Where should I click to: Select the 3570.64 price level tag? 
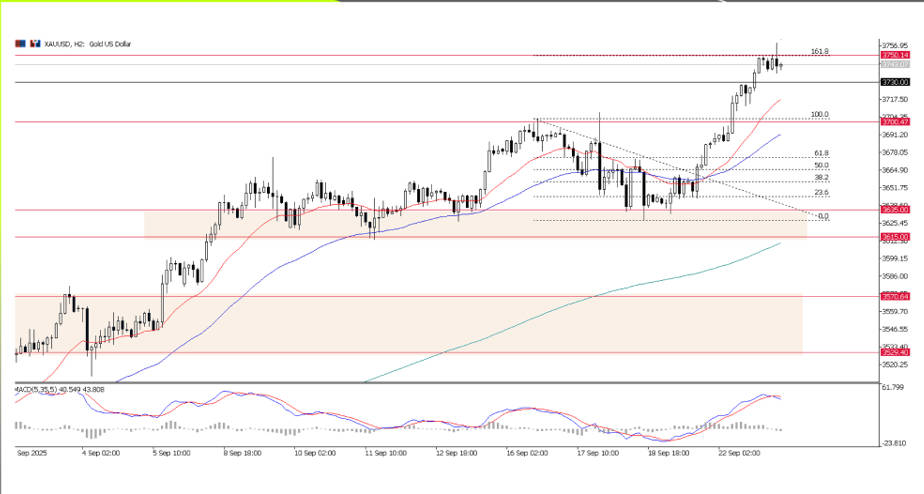(x=894, y=296)
